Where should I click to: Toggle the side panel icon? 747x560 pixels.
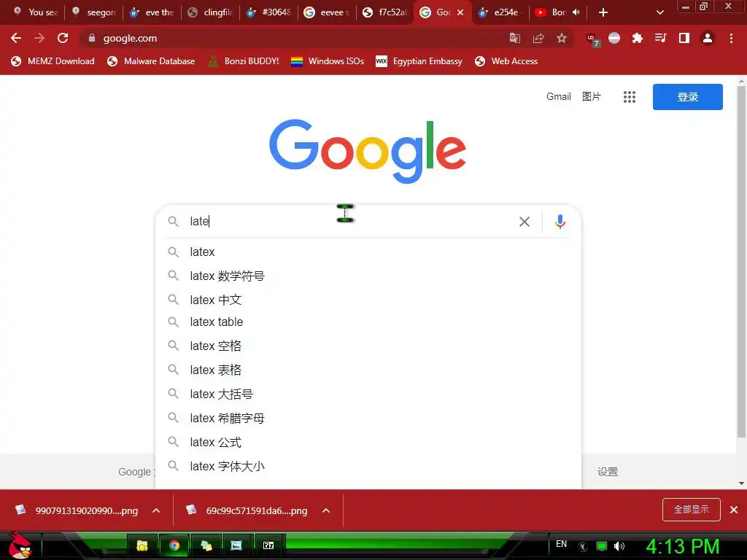click(684, 38)
